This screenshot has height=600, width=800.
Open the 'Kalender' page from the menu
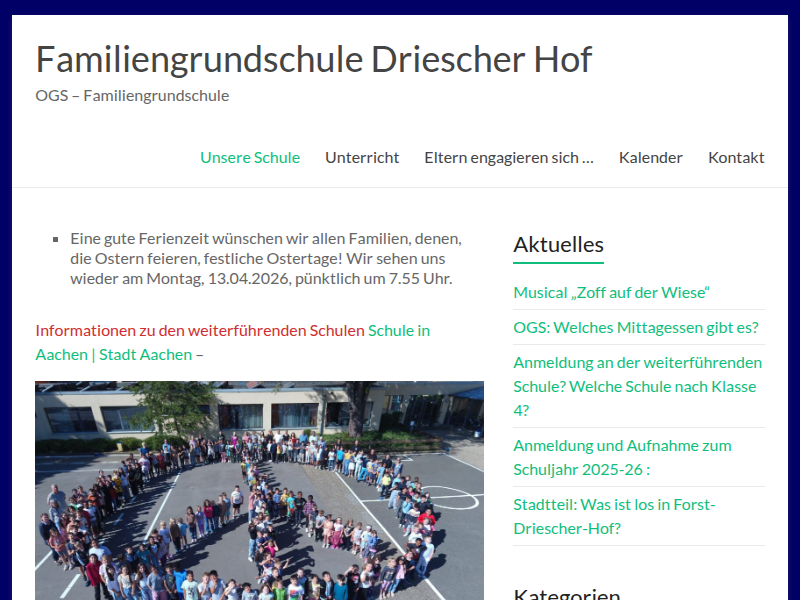(x=651, y=157)
